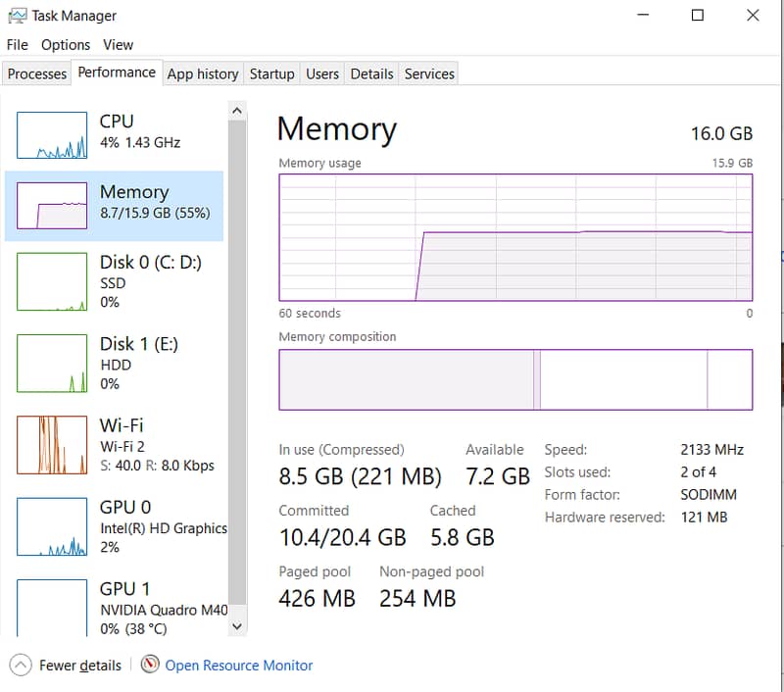Expand the View menu
The width and height of the screenshot is (784, 692).
click(x=118, y=45)
